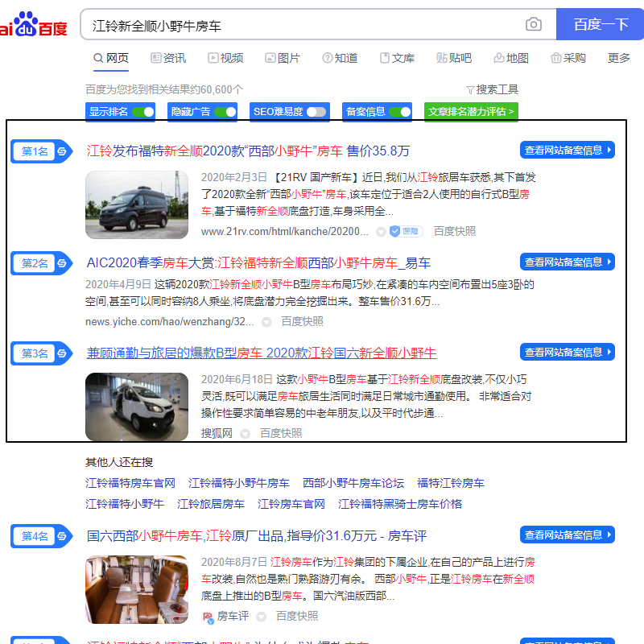Expand the arrow next to news.yiche.com URL
The image size is (644, 644).
pyautogui.click(x=266, y=322)
